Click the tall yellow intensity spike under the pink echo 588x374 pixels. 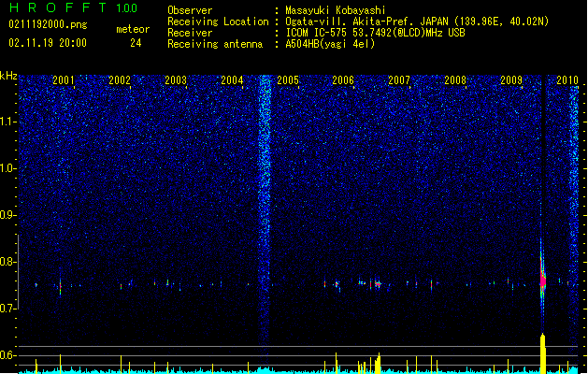542,353
